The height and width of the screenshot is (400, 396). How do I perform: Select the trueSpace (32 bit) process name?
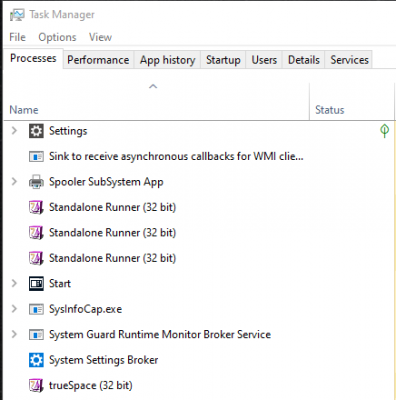91,386
